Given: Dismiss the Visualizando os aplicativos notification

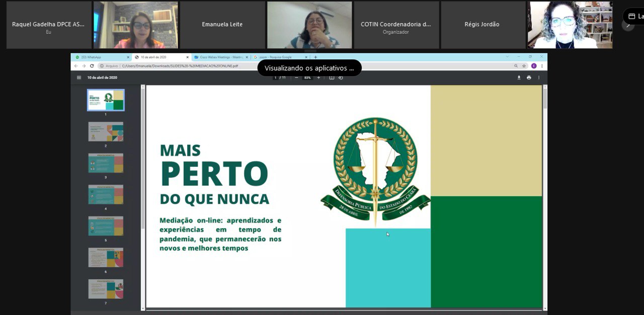Looking at the screenshot, I should click(309, 68).
